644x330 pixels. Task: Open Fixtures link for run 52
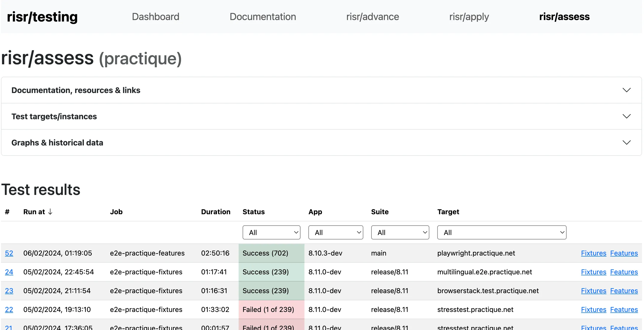pos(593,253)
